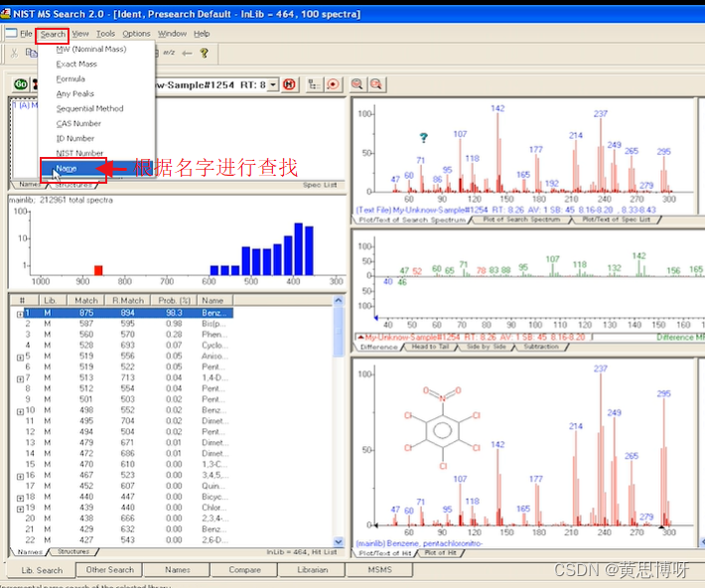Open the File menu
Viewport: 705px width, 588px height.
point(26,34)
